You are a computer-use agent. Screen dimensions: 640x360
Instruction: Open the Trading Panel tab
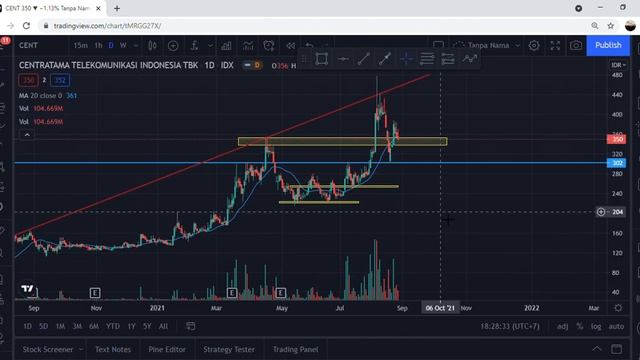click(296, 349)
